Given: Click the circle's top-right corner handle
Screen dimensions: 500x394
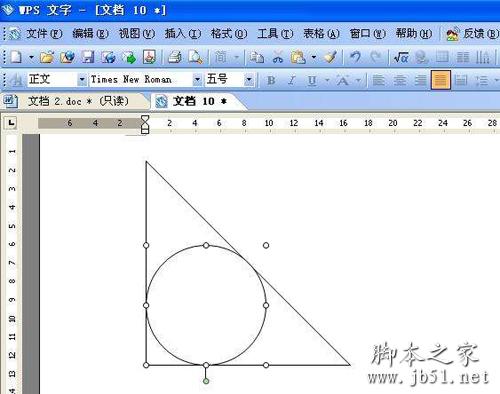Looking at the screenshot, I should point(266,245).
